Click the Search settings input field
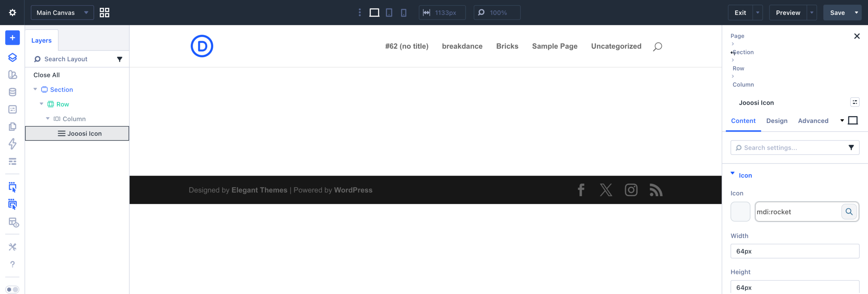This screenshot has width=868, height=294. [795, 148]
